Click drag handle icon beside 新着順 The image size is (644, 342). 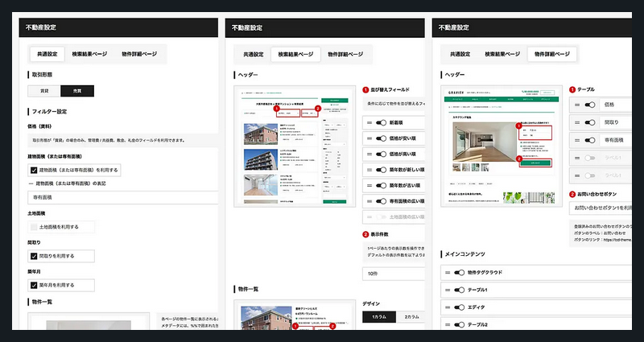click(x=369, y=123)
